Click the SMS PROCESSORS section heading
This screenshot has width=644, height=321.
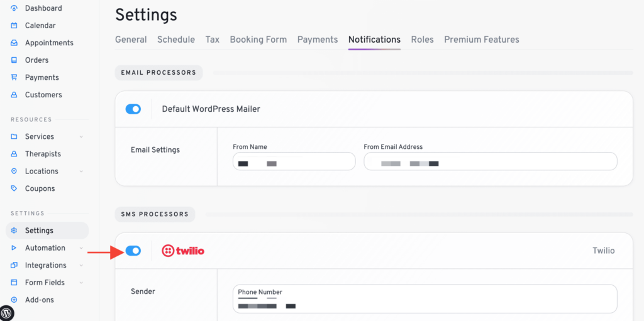click(155, 214)
